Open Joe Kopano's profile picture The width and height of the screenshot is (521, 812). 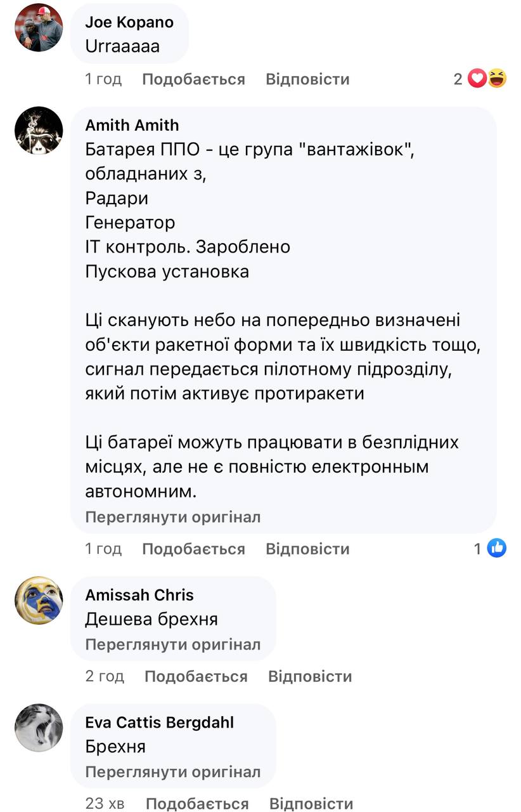tap(39, 27)
